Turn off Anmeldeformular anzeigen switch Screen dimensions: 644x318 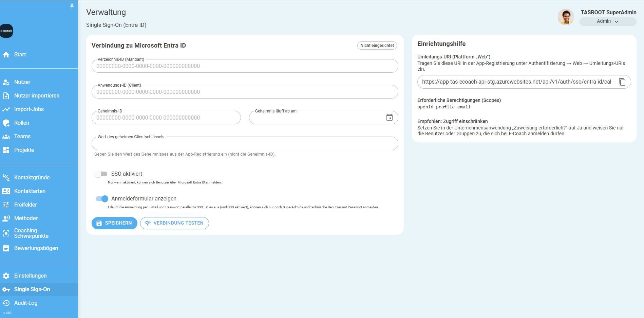pos(102,199)
